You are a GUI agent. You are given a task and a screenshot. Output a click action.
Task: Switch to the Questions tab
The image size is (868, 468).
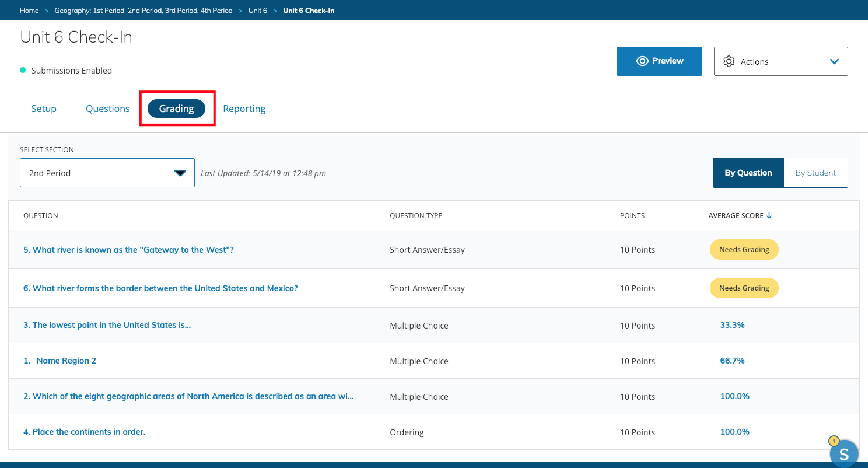tap(107, 109)
